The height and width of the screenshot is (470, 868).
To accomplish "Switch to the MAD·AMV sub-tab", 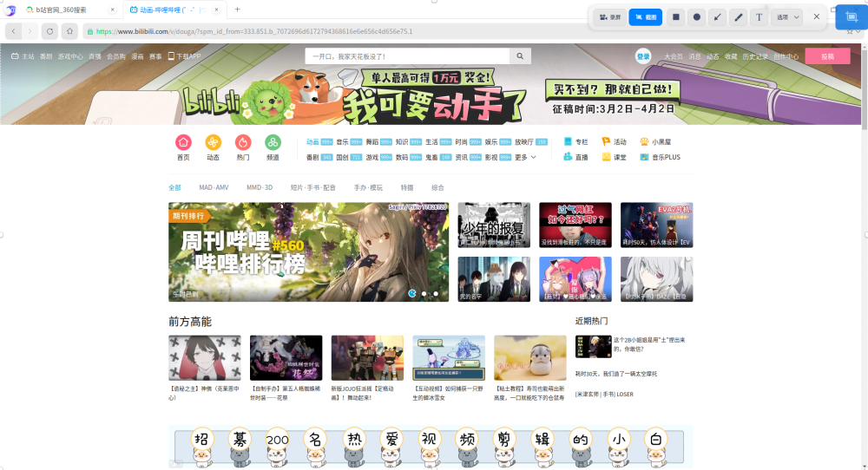I will click(214, 187).
